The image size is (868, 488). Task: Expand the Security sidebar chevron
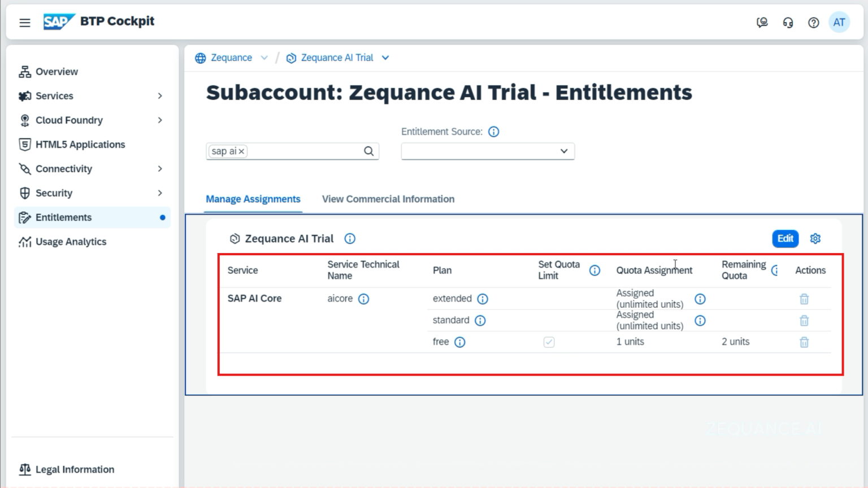(x=160, y=193)
